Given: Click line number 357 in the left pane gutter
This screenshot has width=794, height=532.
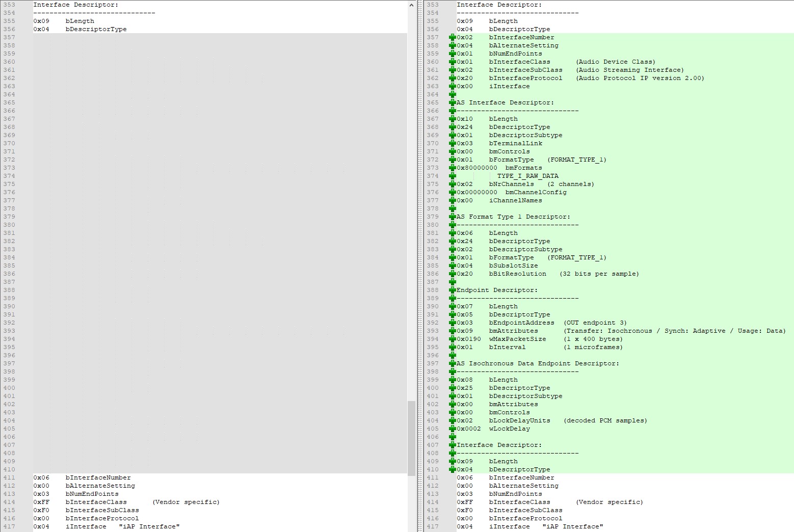Looking at the screenshot, I should (x=9, y=37).
